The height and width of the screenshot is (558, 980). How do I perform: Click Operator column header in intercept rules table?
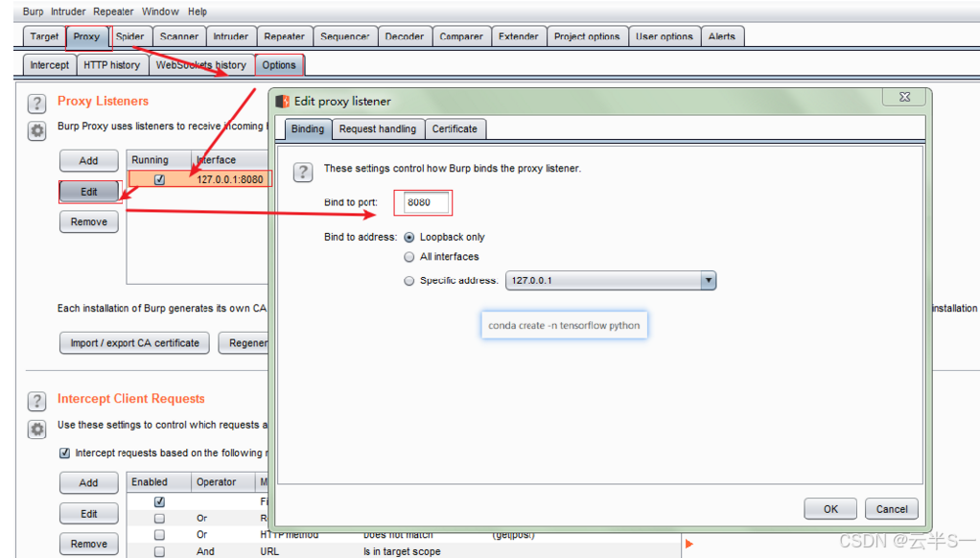223,481
